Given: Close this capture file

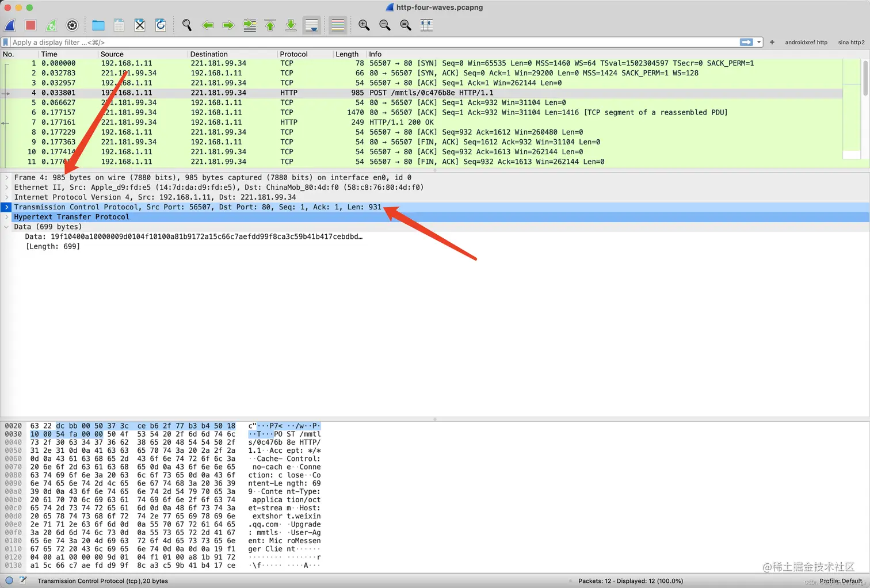Looking at the screenshot, I should point(140,25).
